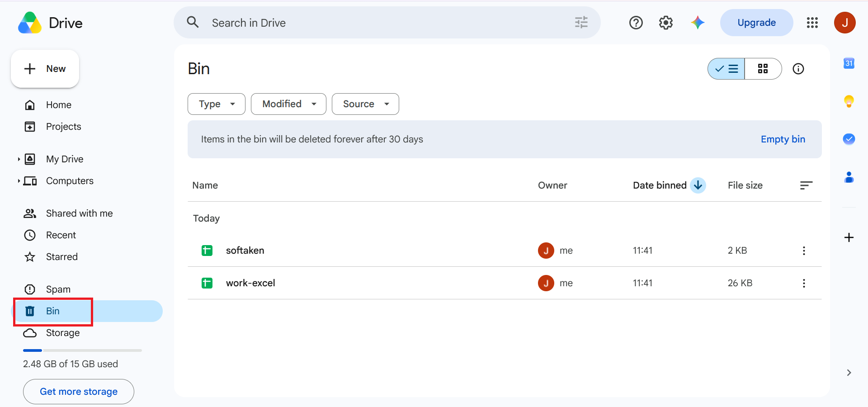Open the Settings gear icon
868x407 pixels.
point(666,23)
